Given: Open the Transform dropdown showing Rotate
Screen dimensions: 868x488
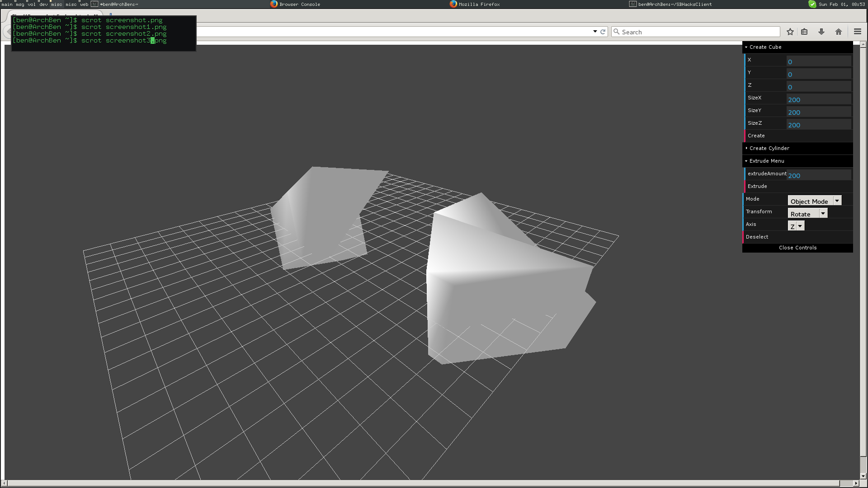Looking at the screenshot, I should click(x=807, y=214).
